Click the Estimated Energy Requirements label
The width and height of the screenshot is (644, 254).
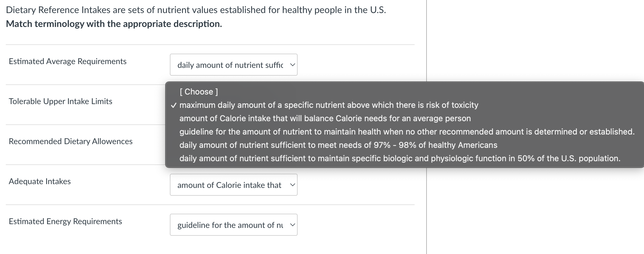(x=65, y=221)
